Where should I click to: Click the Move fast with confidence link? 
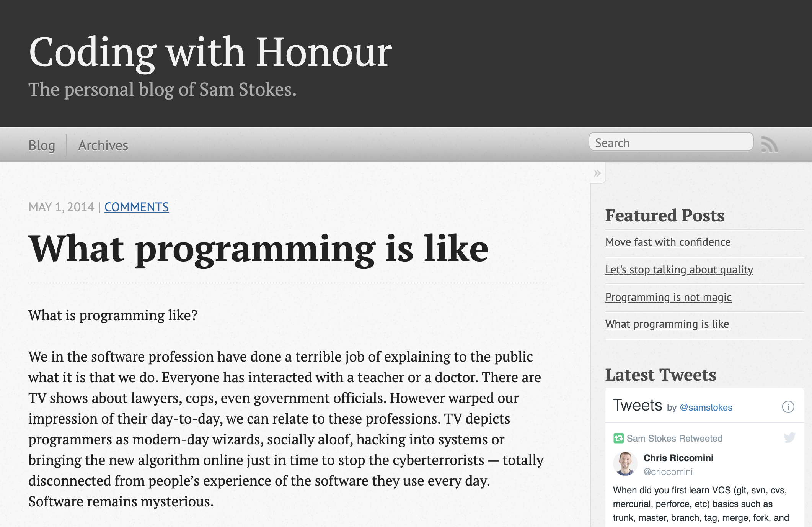668,242
